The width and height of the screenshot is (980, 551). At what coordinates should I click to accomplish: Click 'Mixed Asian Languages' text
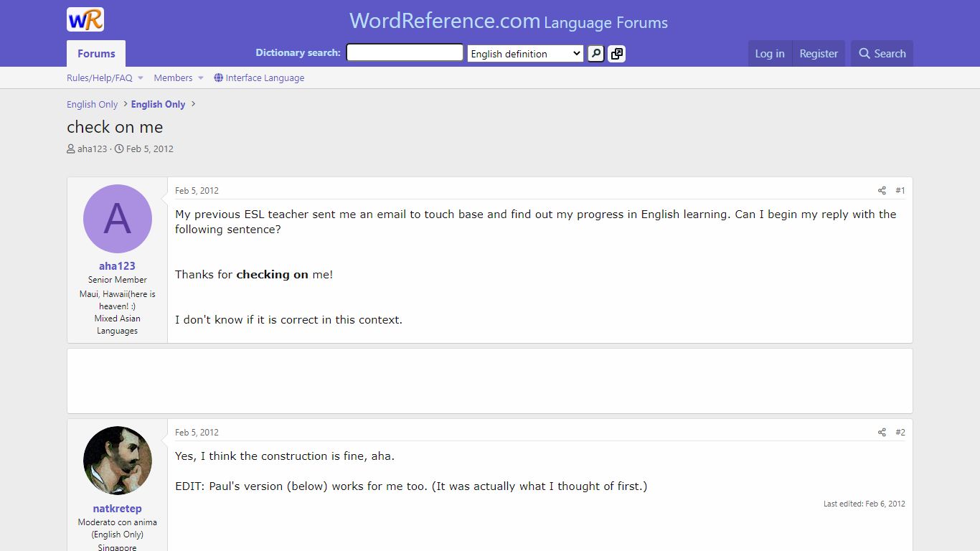click(118, 325)
